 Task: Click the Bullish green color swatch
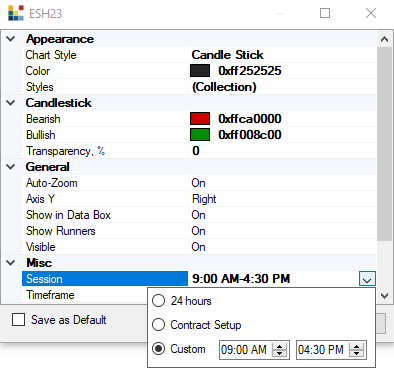click(x=200, y=135)
